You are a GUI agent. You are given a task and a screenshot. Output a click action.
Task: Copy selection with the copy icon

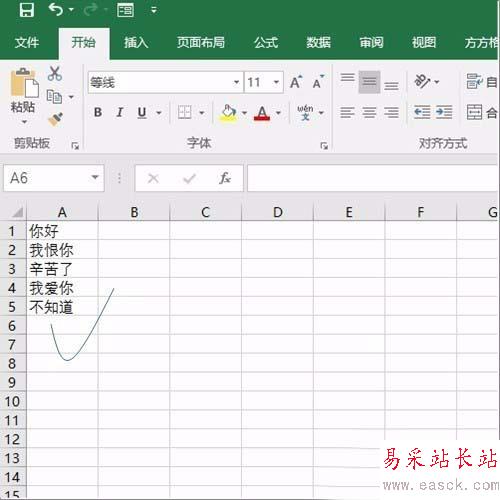[x=54, y=97]
